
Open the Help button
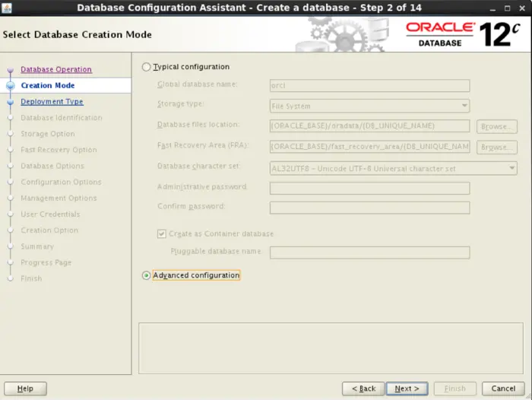[x=25, y=389]
